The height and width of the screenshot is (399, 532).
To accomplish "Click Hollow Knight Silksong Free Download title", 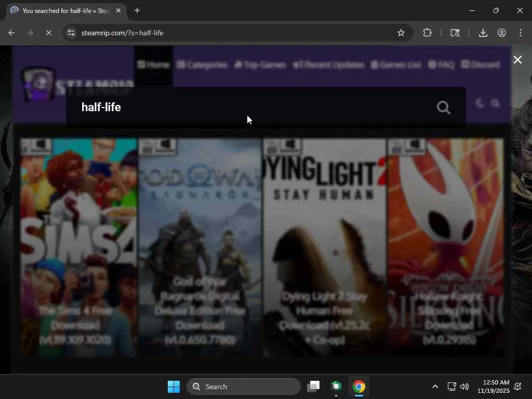I will [449, 318].
